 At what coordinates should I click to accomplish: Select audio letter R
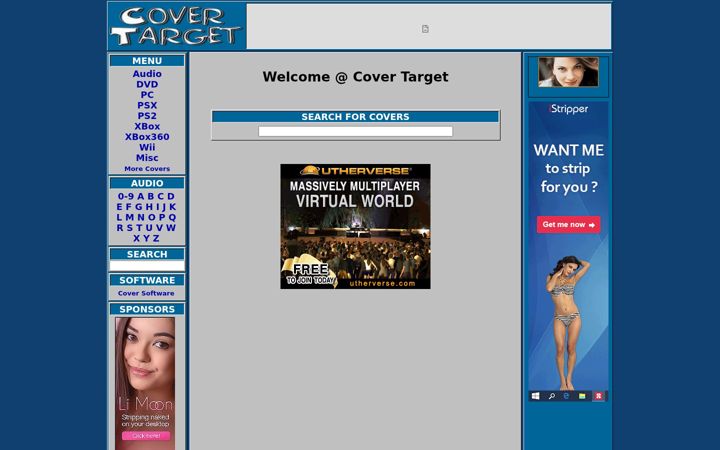pos(120,228)
